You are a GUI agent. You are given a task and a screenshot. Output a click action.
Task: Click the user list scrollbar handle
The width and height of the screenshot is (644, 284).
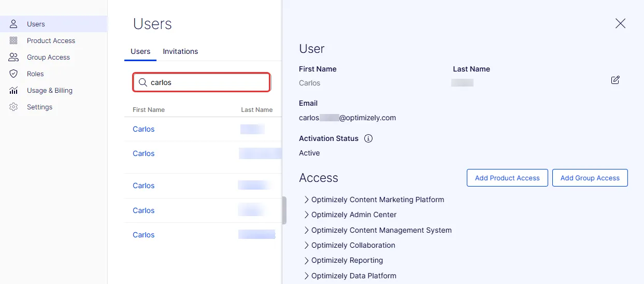tap(284, 210)
